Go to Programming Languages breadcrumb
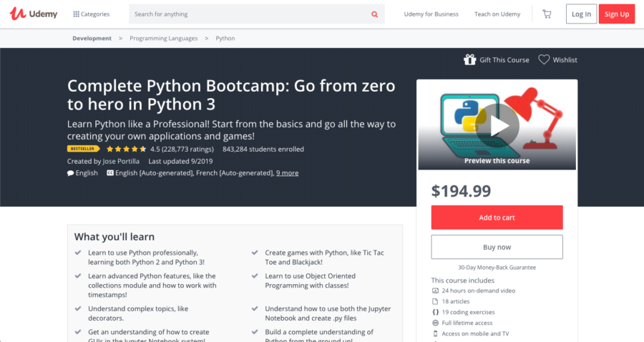This screenshot has width=644, height=342. tap(163, 38)
